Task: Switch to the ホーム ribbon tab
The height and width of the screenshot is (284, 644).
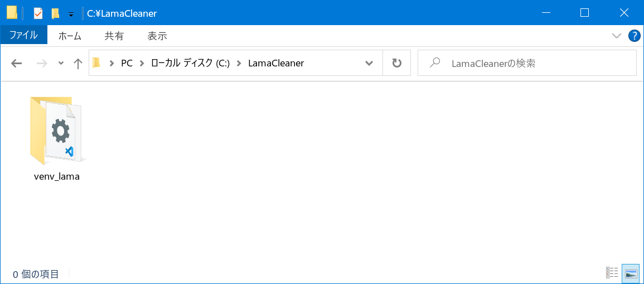Action: tap(70, 36)
